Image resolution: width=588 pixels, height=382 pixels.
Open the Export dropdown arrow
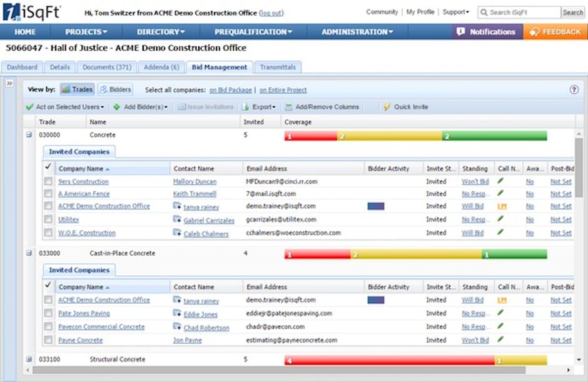tap(273, 107)
